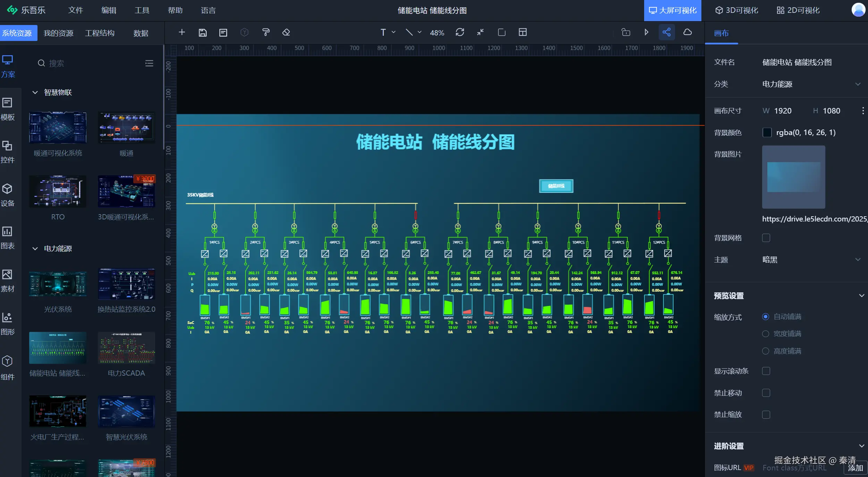Select the 宽度铺满 radio option
Screen dimensions: 868x477
point(766,334)
